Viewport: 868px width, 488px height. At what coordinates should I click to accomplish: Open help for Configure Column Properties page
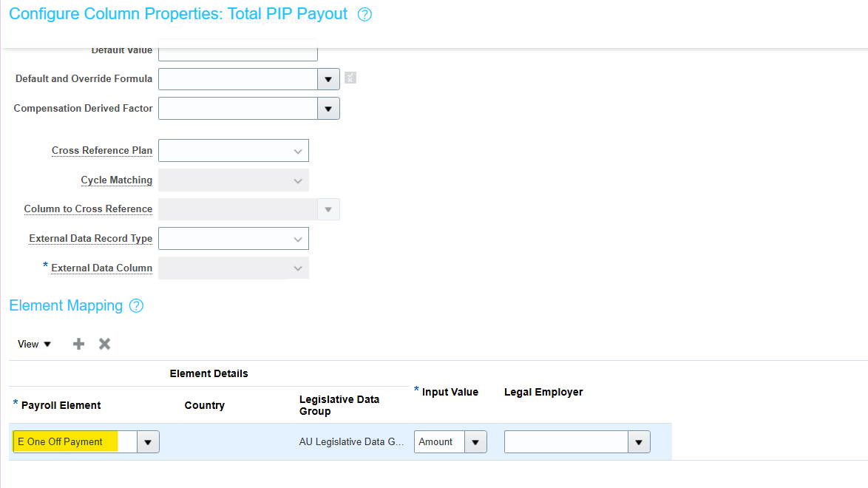(364, 14)
